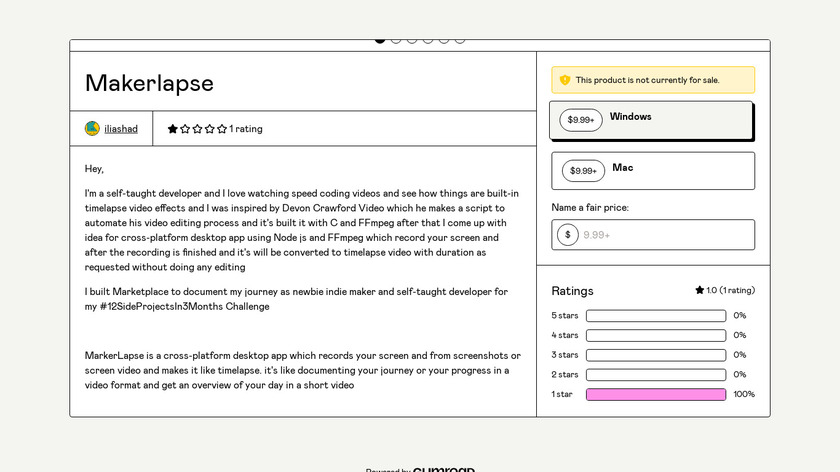Click the black star beside the 1.0 score

(x=700, y=290)
